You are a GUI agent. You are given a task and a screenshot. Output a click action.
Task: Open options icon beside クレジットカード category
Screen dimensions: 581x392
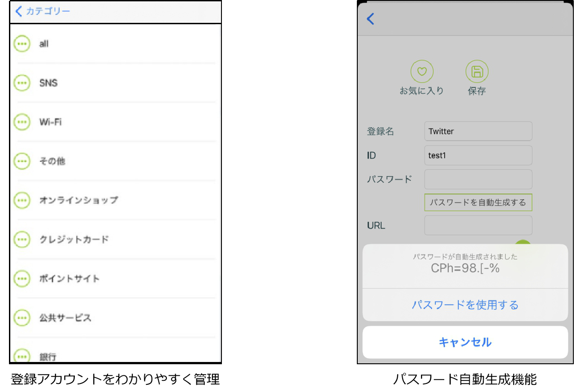tap(22, 239)
